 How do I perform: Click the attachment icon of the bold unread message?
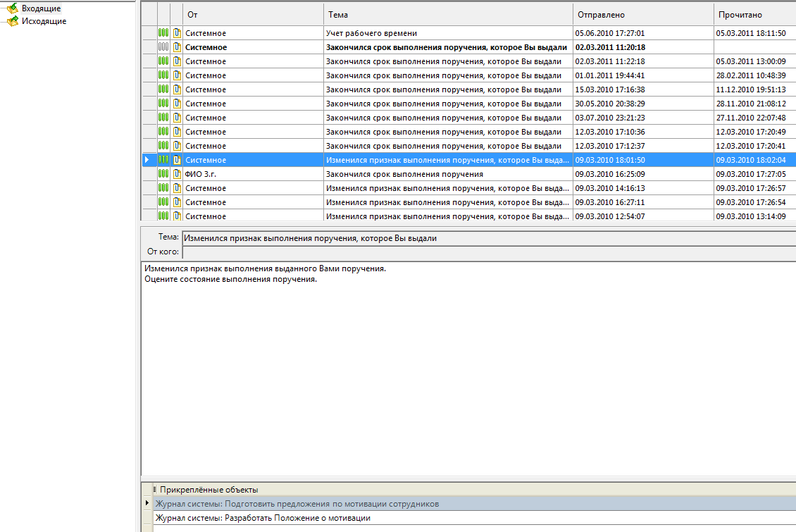click(x=178, y=47)
